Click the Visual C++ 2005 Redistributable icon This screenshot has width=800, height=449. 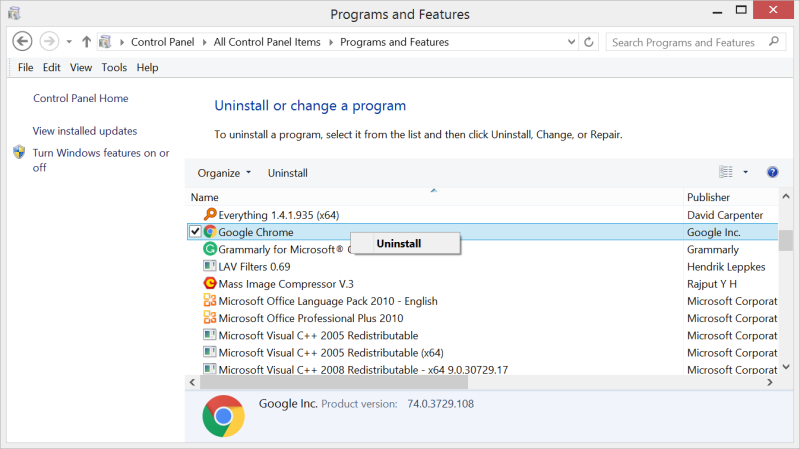pyautogui.click(x=210, y=335)
